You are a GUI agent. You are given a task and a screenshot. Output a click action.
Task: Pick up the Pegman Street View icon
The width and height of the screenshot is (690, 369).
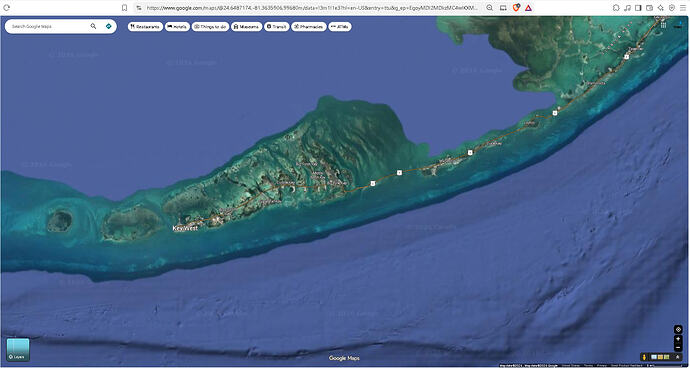pyautogui.click(x=644, y=357)
